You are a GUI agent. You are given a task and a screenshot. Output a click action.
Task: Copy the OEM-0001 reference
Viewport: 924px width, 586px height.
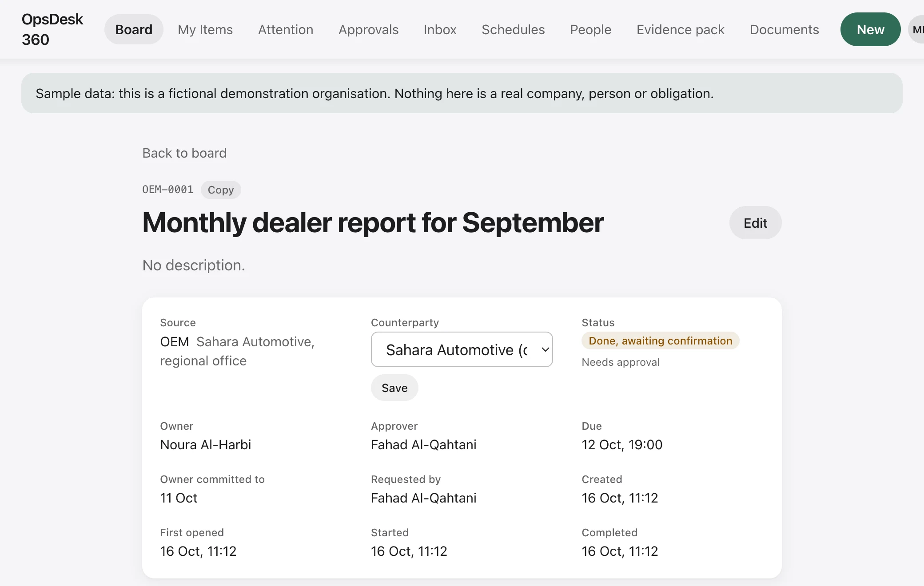pos(221,190)
